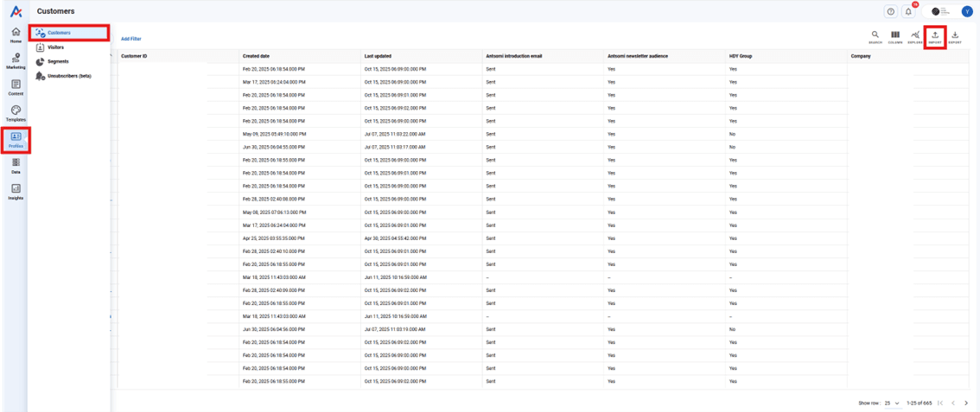
Task: Open Marketing in the left sidebar
Action: (16, 60)
